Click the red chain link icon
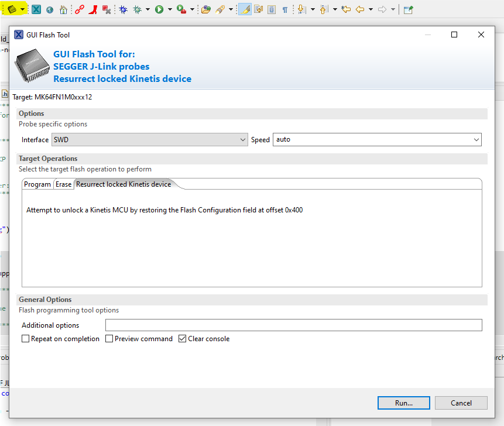 (x=80, y=9)
